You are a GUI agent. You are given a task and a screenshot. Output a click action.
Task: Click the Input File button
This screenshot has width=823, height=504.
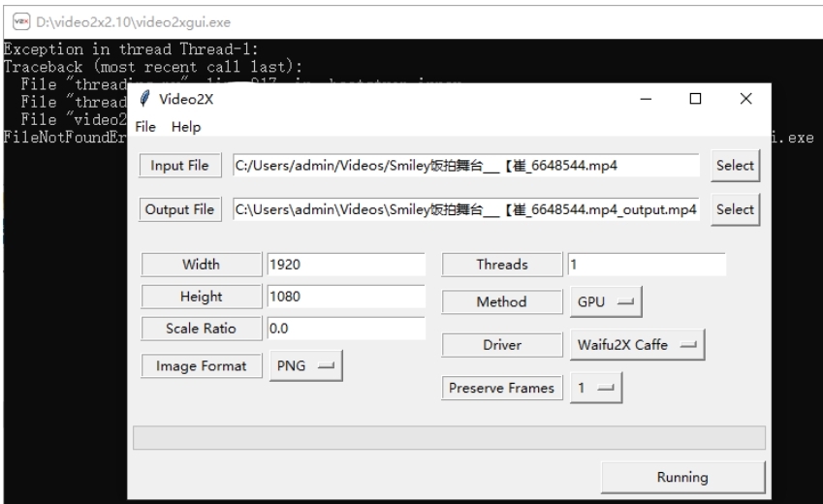pos(179,166)
